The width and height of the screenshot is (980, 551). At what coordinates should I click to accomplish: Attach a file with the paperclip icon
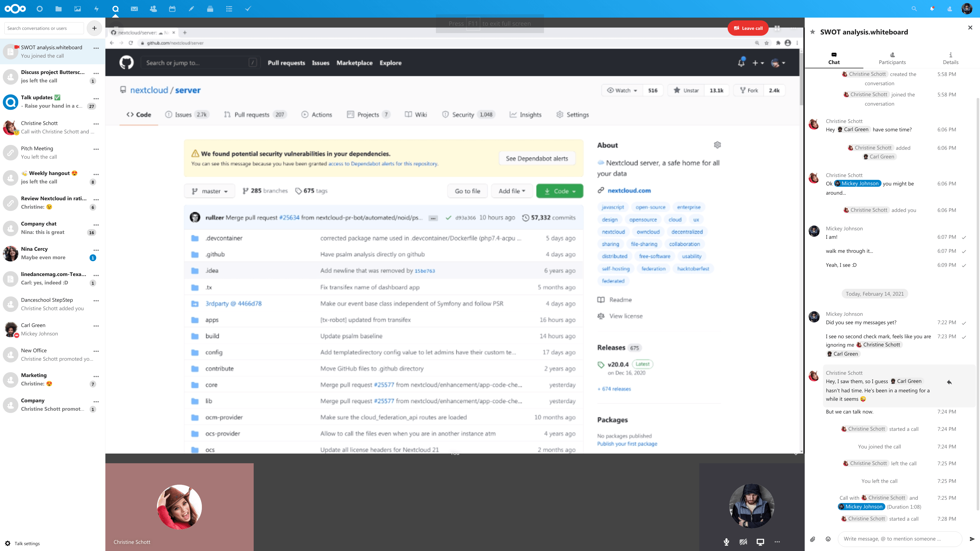[x=813, y=539]
